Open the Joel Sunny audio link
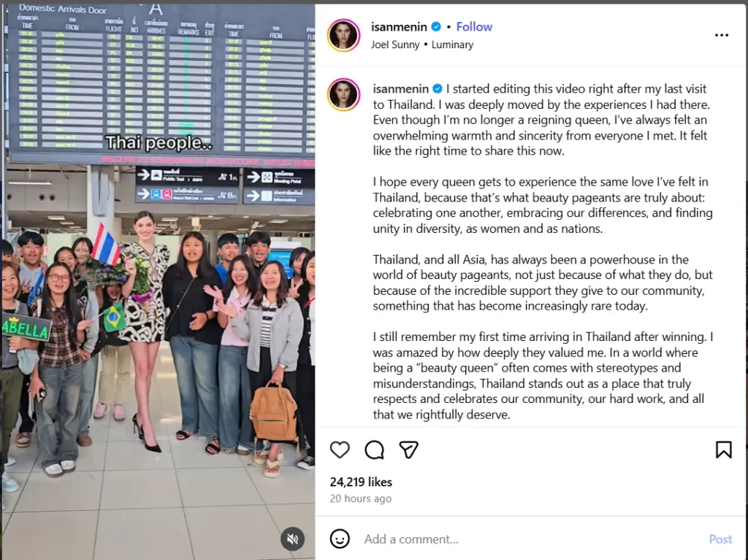The width and height of the screenshot is (748, 560). pos(395,45)
